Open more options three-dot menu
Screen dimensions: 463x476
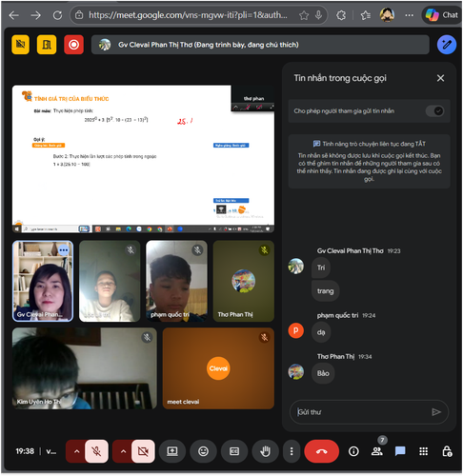(x=292, y=451)
